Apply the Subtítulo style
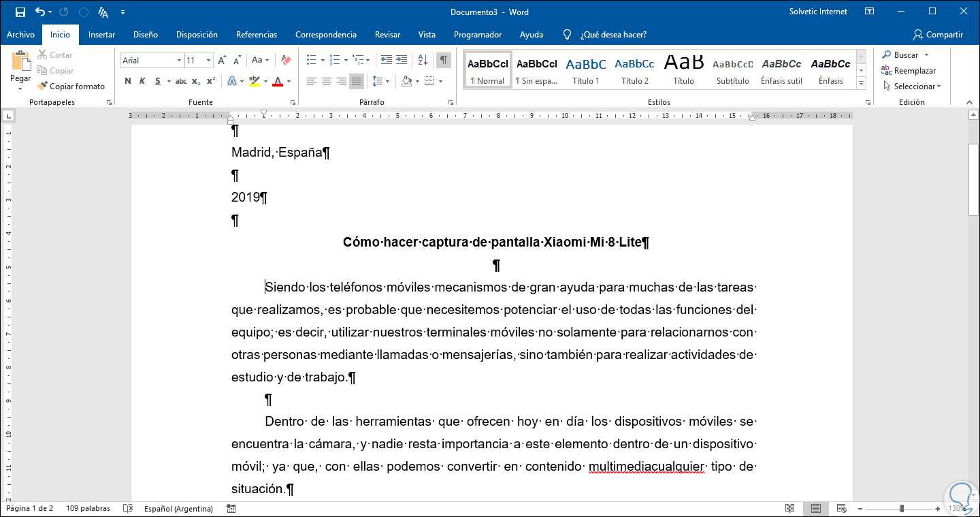This screenshot has width=980, height=517. [732, 70]
